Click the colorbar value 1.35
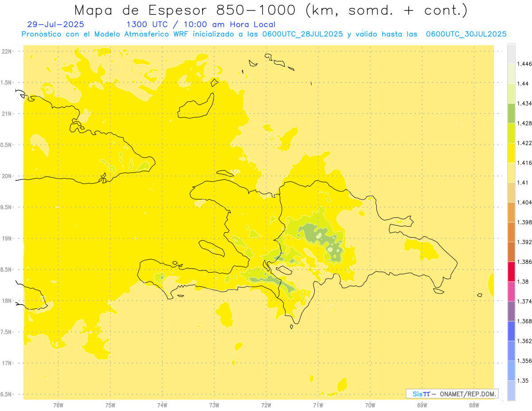 524,380
